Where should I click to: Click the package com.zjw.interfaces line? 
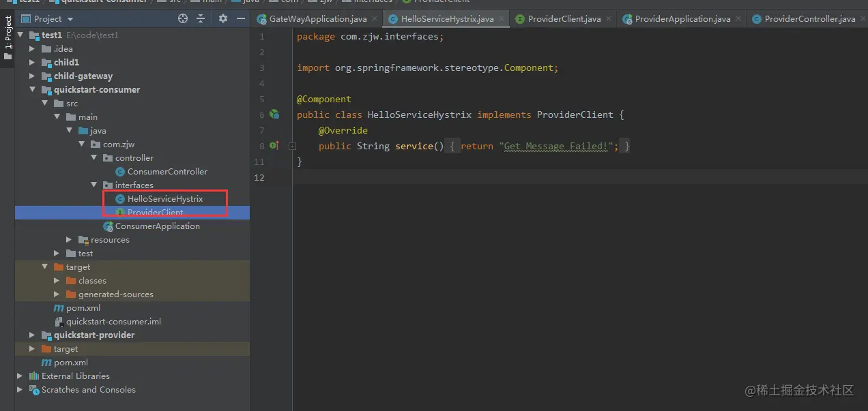pos(371,36)
